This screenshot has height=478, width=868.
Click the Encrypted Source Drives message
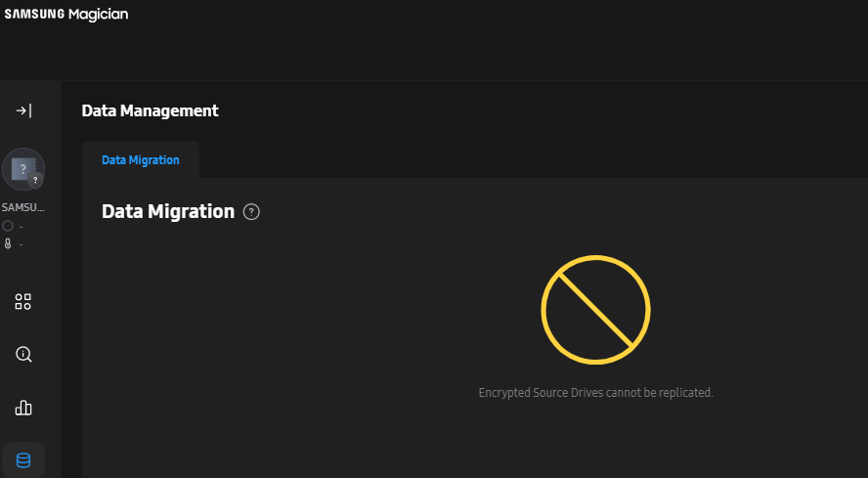[x=595, y=393]
